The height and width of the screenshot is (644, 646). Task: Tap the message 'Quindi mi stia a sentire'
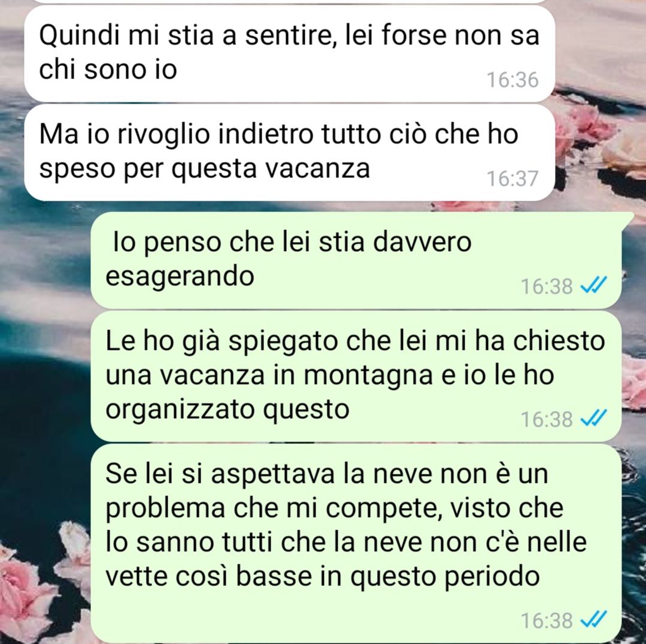[x=289, y=52]
